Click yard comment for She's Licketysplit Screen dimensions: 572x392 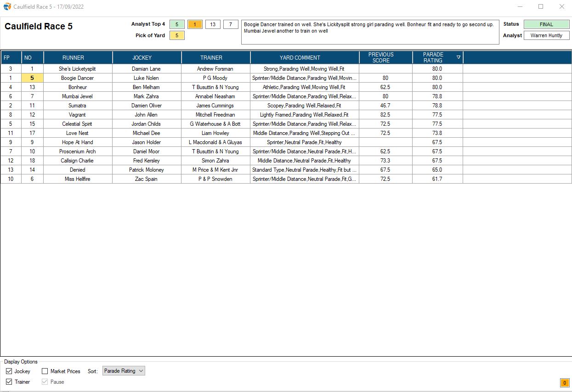pyautogui.click(x=305, y=69)
